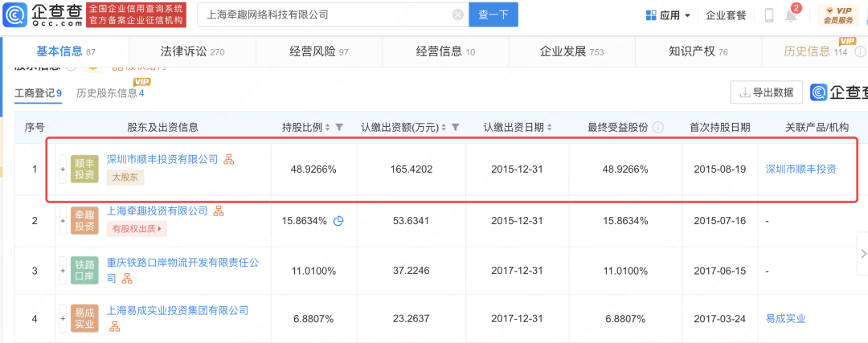
Task: Open 深圳市顺丰投资有限公司 shareholder link
Action: click(x=162, y=160)
